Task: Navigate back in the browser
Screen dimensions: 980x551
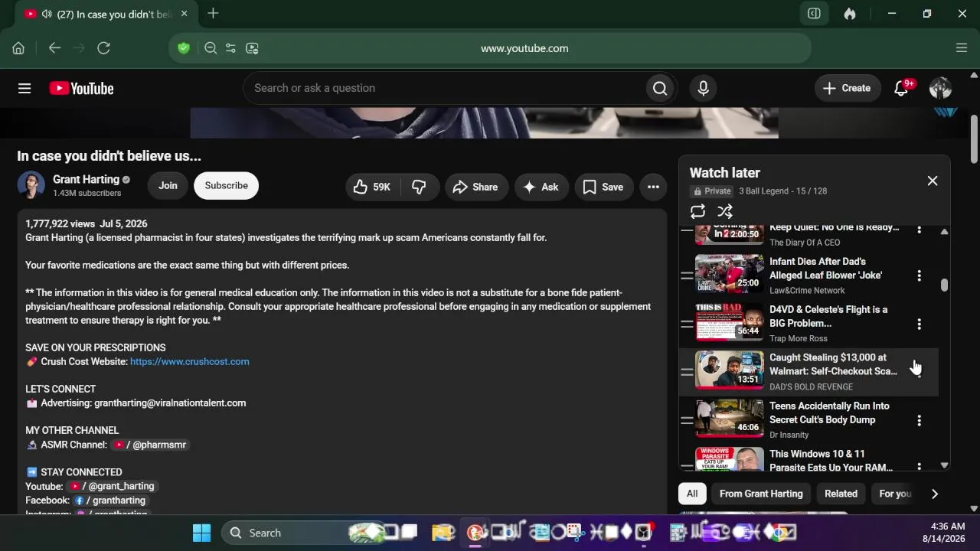Action: (54, 48)
